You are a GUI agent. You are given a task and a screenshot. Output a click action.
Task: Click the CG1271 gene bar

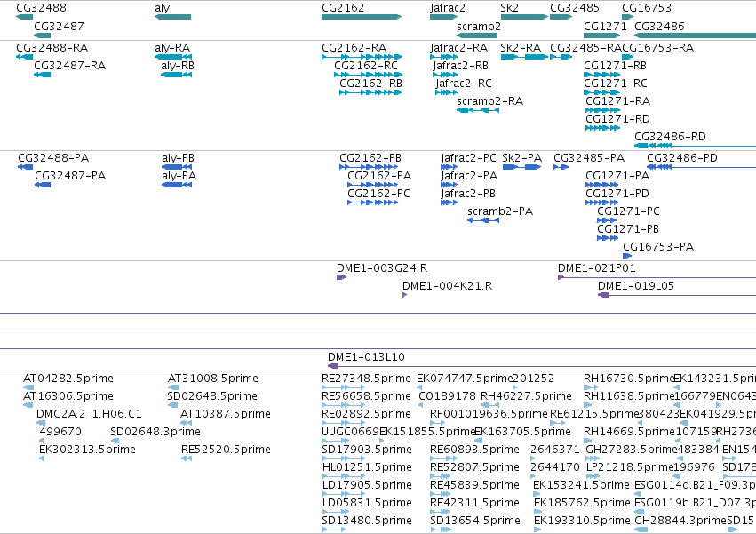click(x=601, y=36)
